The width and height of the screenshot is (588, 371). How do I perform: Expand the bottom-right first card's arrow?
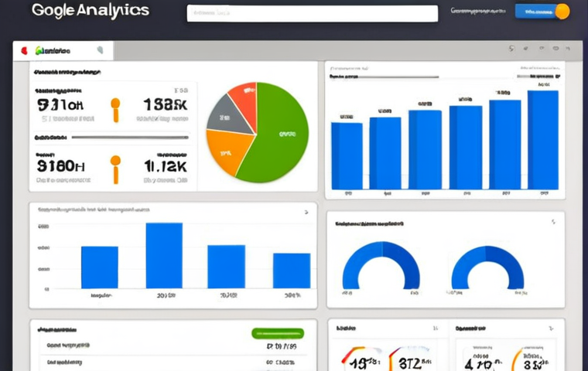pyautogui.click(x=436, y=328)
